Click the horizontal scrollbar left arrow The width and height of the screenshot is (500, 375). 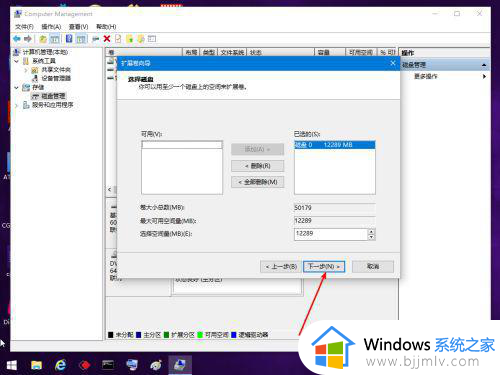point(110,189)
